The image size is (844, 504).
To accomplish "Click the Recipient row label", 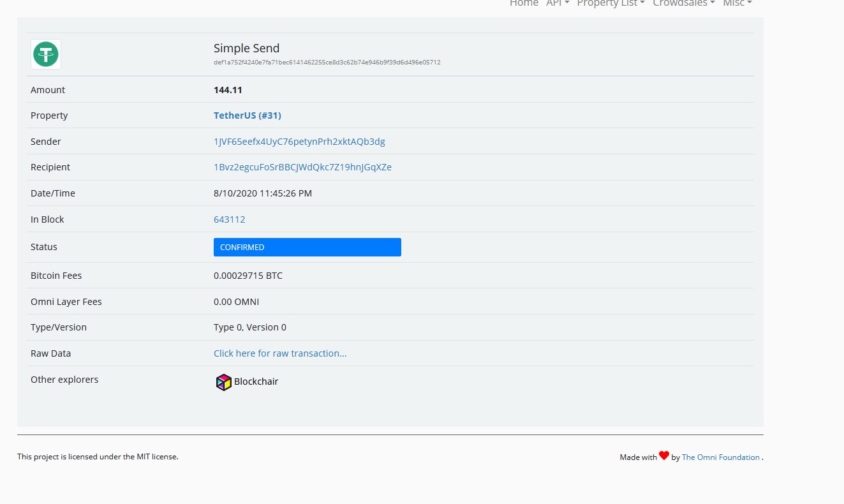I will tap(50, 167).
